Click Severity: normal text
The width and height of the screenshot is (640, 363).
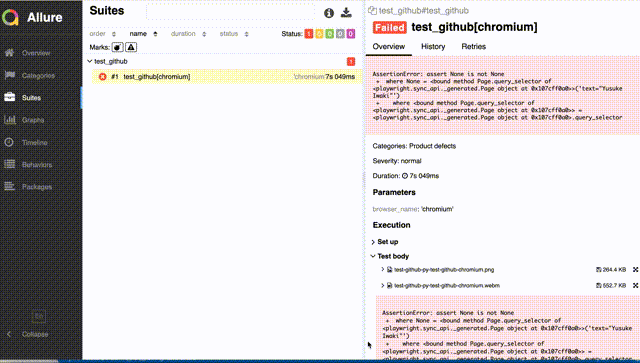397,161
